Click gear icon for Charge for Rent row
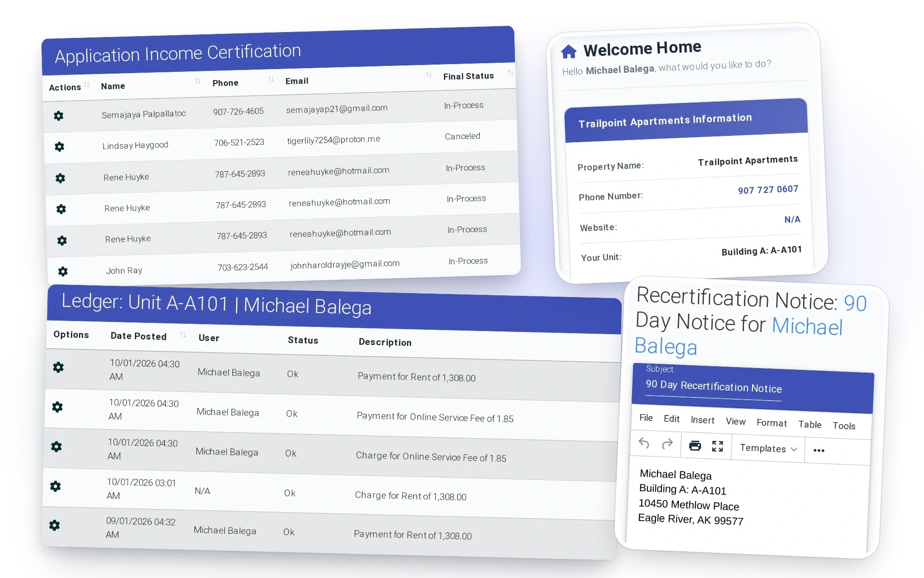This screenshot has width=924, height=578. click(x=55, y=486)
